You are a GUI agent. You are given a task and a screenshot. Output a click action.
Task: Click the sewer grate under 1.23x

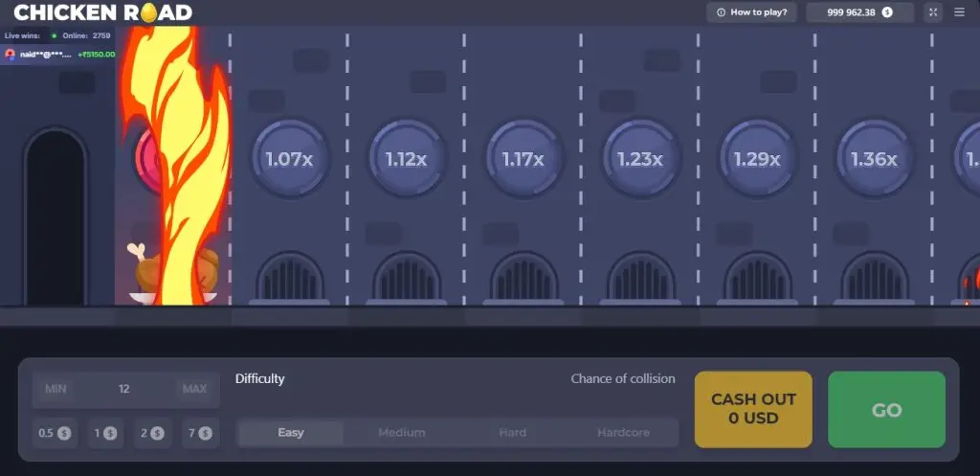[x=640, y=278]
